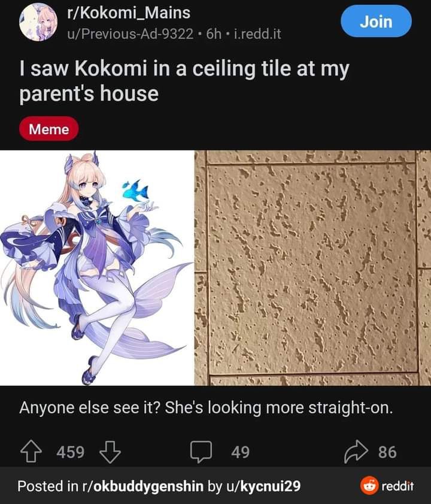Join the r/Kokomi_Mains community
This screenshot has height=504, width=431.
pyautogui.click(x=376, y=22)
